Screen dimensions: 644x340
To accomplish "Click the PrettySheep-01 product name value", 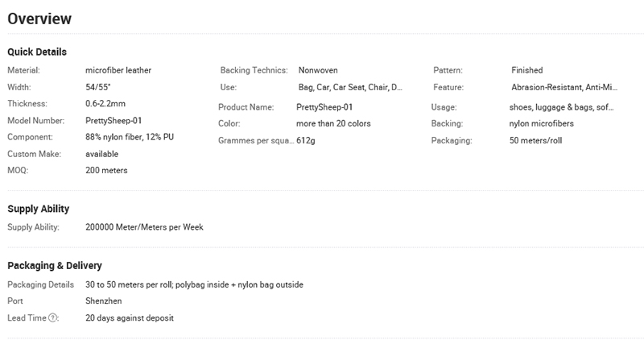I will tap(324, 107).
